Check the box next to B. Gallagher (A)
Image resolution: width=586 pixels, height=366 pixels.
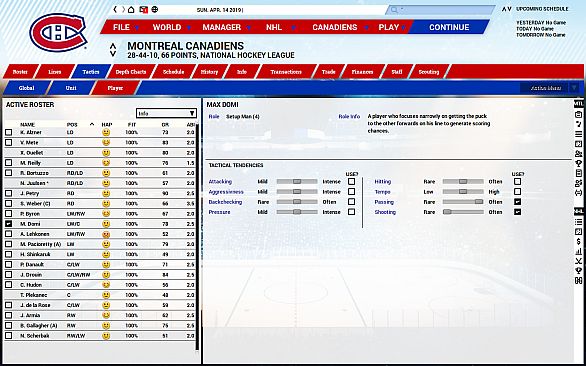[x=9, y=326]
